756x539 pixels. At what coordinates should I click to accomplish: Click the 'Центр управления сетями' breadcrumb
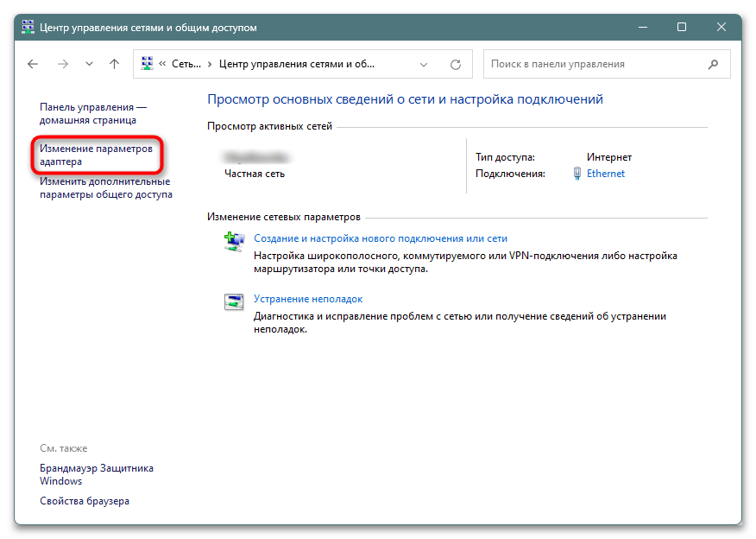[x=297, y=64]
